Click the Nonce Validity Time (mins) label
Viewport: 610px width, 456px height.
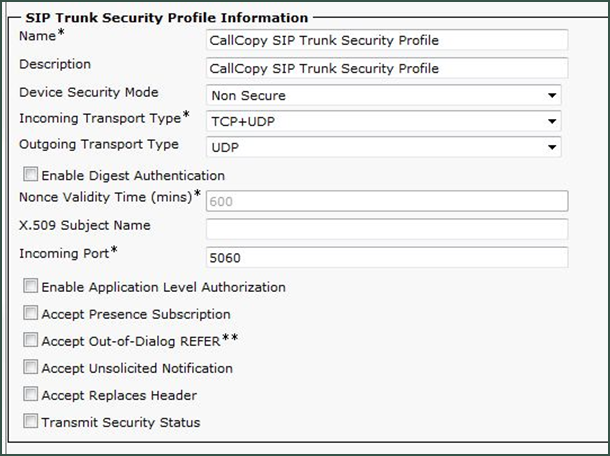(x=110, y=197)
